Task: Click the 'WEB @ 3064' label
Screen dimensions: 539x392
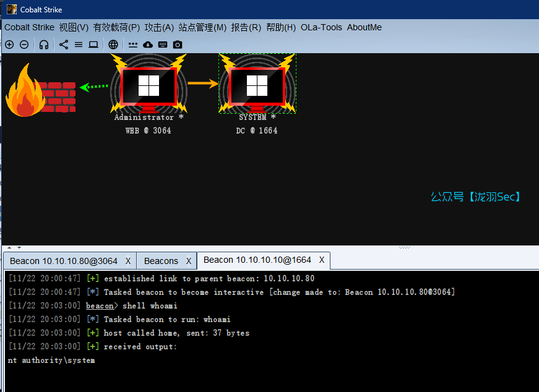Action: [148, 131]
